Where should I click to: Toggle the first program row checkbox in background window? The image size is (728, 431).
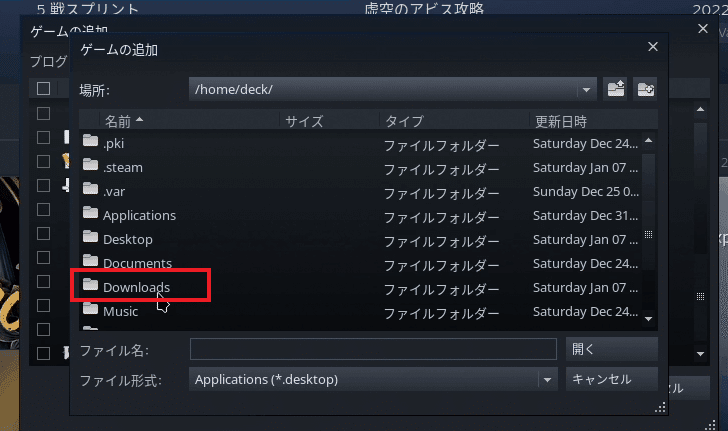[x=43, y=113]
